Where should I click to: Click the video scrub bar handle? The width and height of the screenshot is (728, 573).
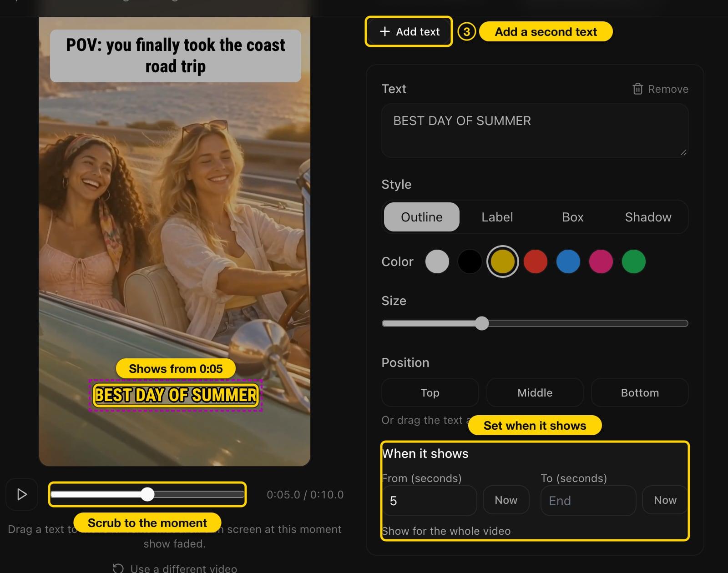click(147, 494)
